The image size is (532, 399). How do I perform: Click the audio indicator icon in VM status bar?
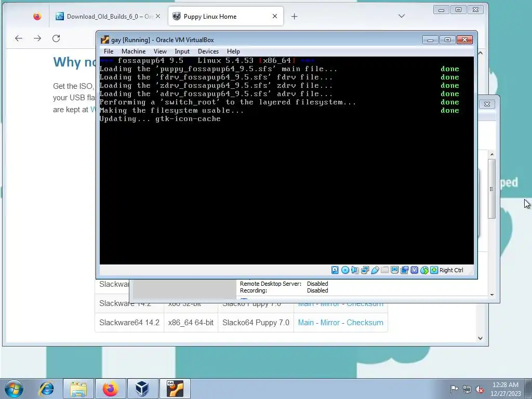coord(355,270)
